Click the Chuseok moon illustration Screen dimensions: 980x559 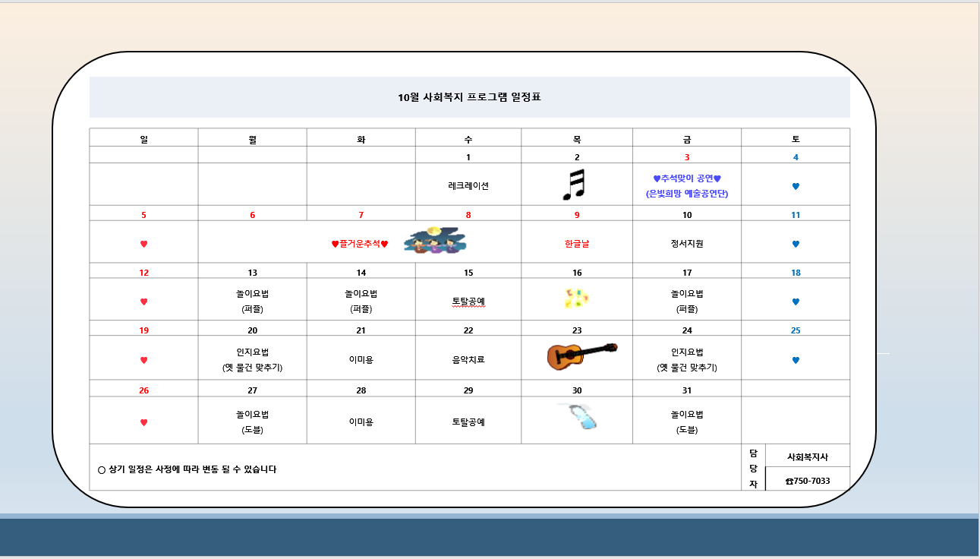(x=435, y=240)
